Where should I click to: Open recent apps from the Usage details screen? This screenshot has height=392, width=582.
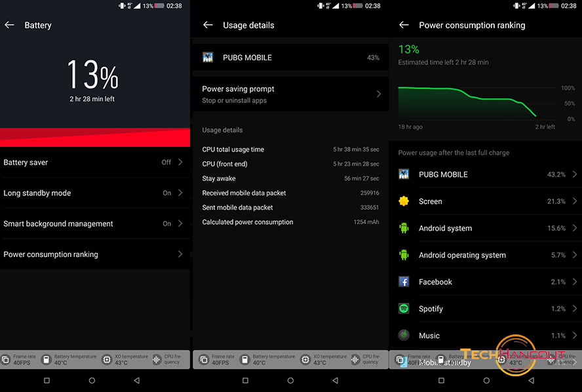[245, 380]
